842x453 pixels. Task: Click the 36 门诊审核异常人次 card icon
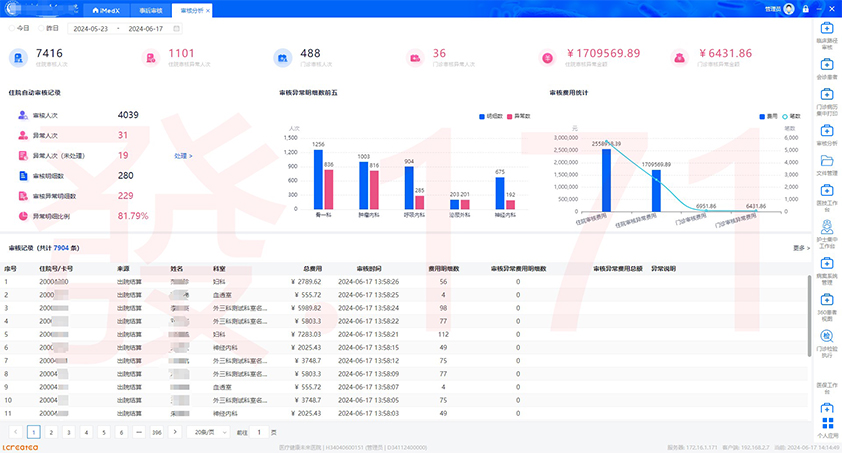(415, 57)
